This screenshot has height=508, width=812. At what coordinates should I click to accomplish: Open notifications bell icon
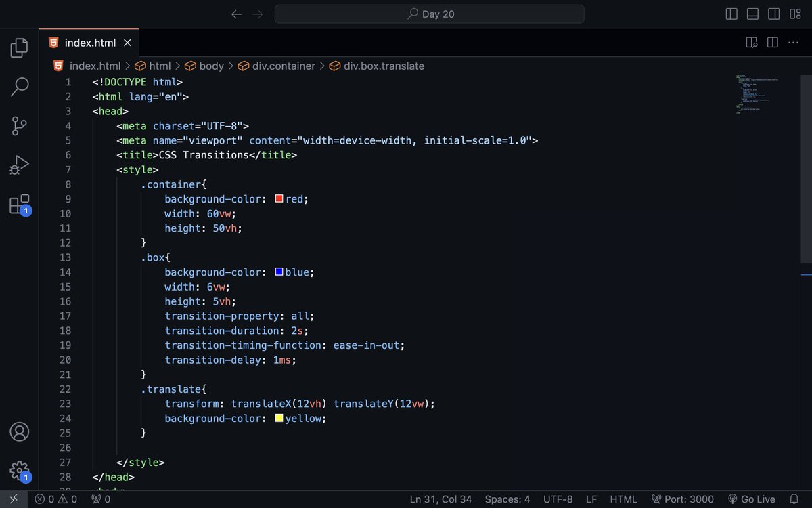point(794,499)
